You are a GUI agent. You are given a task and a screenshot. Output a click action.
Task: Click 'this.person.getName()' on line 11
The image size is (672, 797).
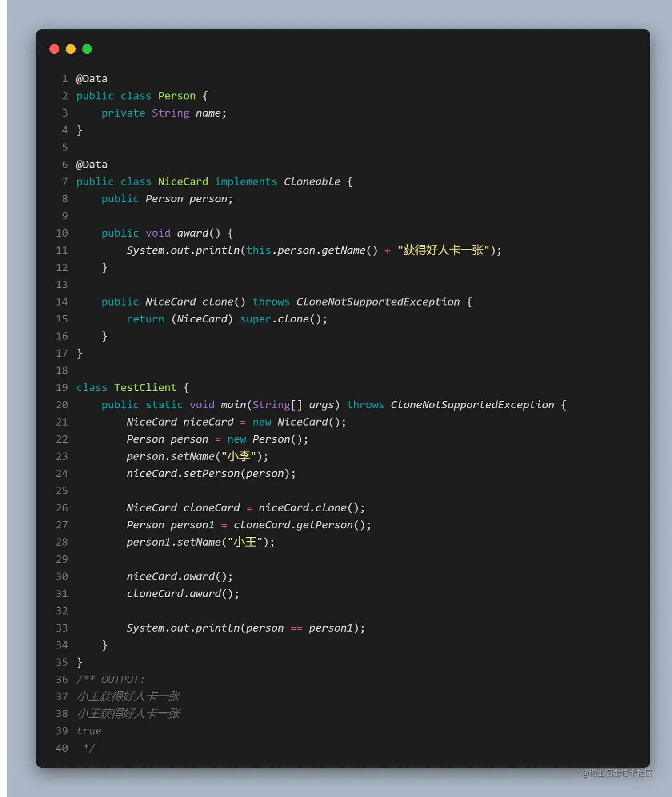(x=312, y=250)
